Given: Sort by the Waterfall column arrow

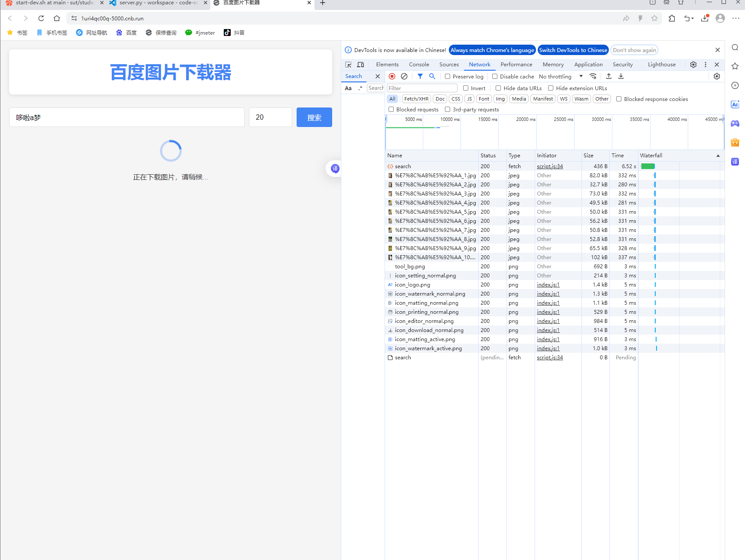Looking at the screenshot, I should tap(718, 156).
